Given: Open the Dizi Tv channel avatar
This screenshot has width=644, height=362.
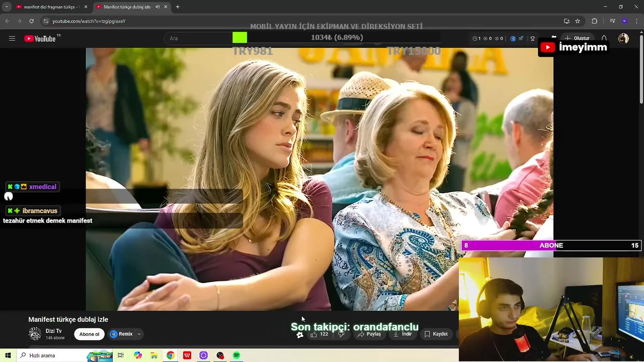Looking at the screenshot, I should [35, 334].
